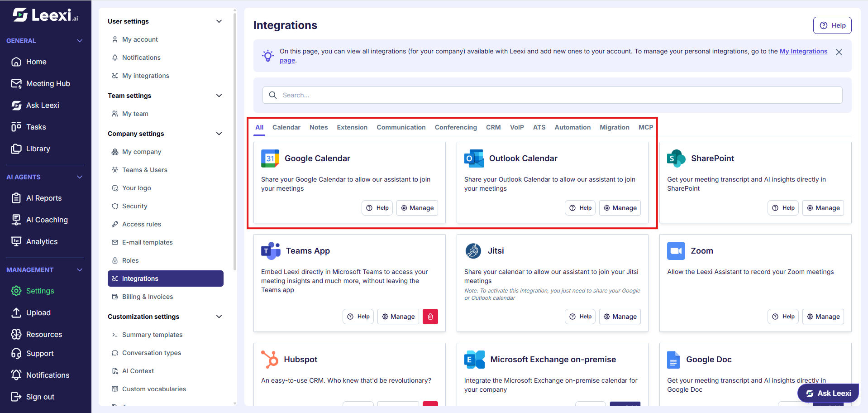Click the Sign out icon
The width and height of the screenshot is (868, 413).
pos(16,397)
